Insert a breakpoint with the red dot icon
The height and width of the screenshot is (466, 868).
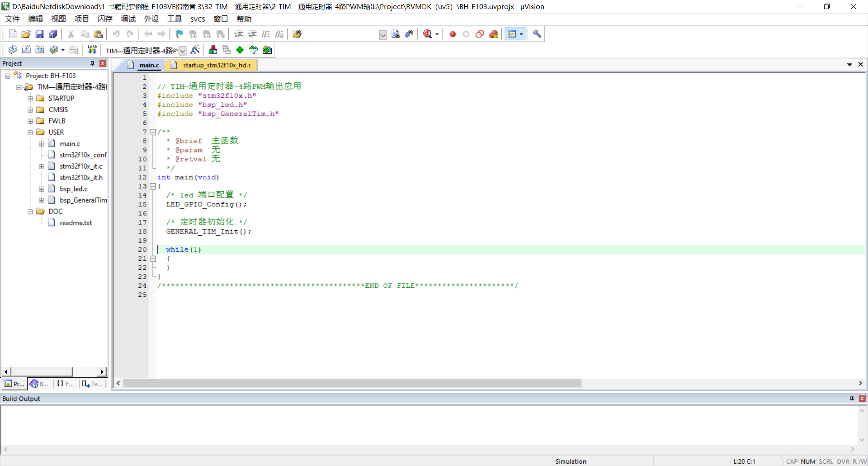(x=453, y=34)
